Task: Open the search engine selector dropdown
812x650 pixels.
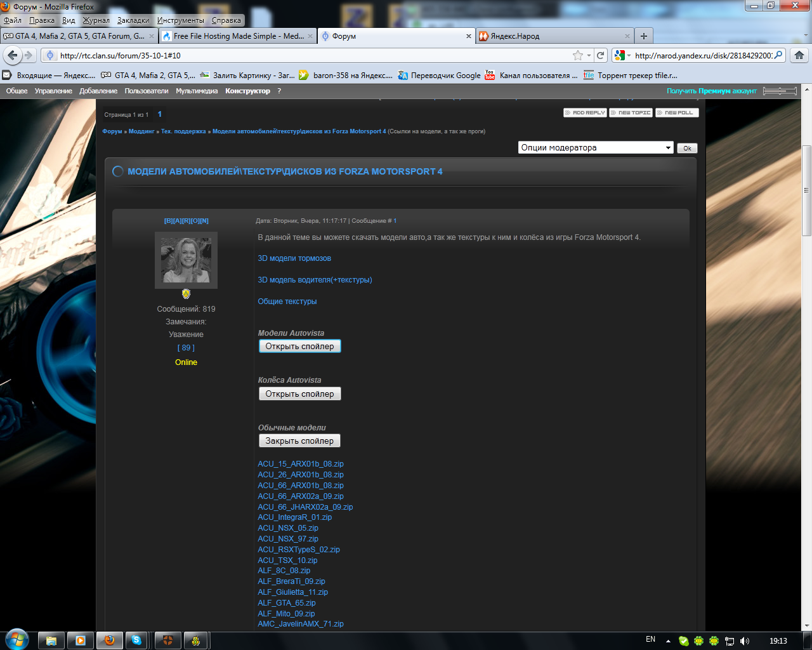Action: pyautogui.click(x=623, y=55)
